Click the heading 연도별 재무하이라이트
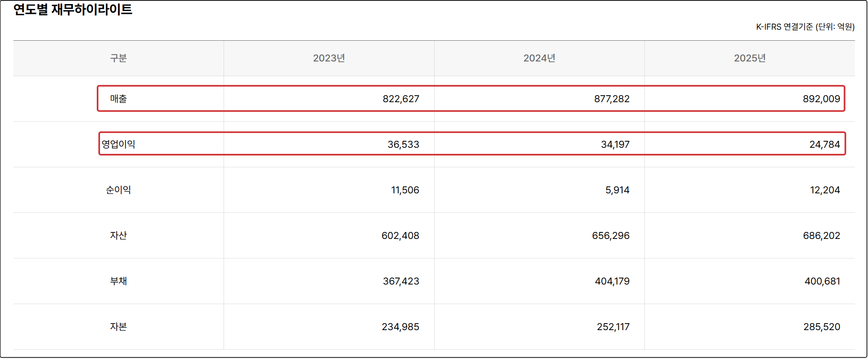The image size is (868, 359). point(73,9)
